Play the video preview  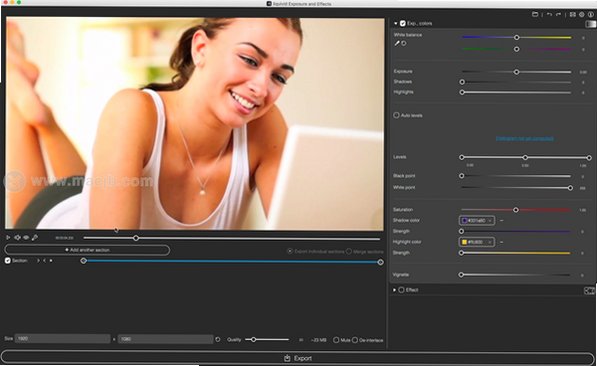tap(8, 238)
